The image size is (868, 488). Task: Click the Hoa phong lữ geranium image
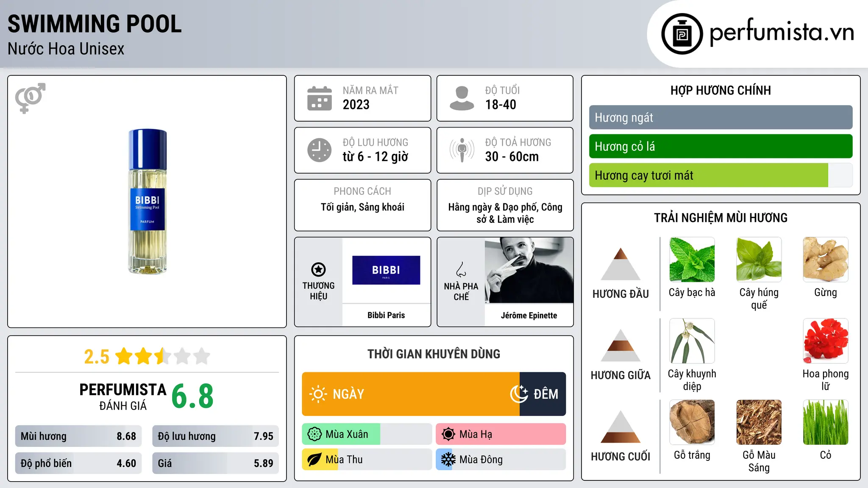(826, 341)
